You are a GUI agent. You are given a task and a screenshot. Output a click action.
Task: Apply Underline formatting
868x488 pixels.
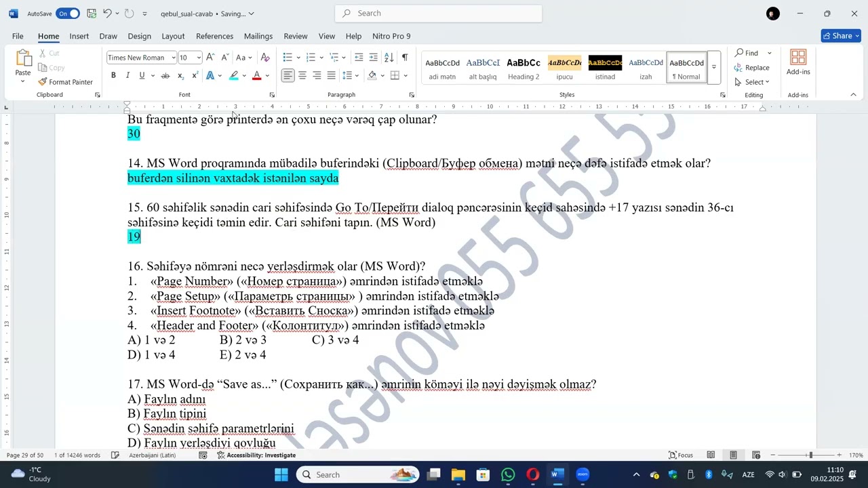142,75
